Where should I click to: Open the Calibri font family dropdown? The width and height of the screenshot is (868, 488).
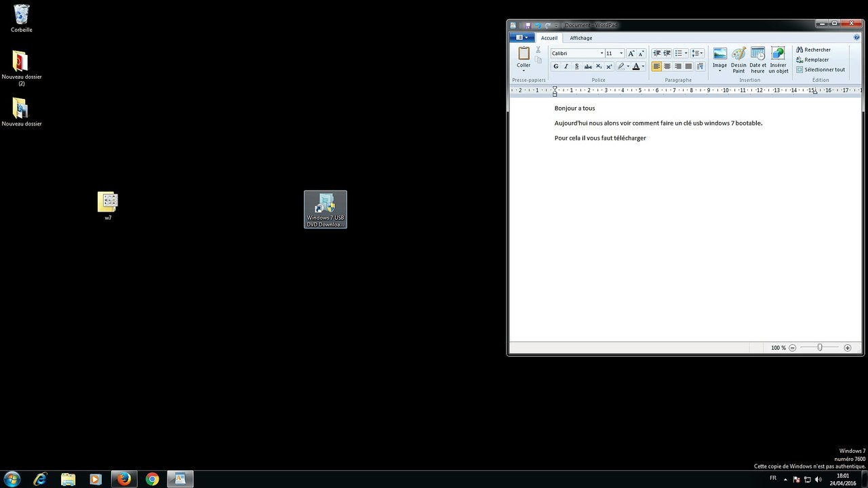[x=601, y=53]
